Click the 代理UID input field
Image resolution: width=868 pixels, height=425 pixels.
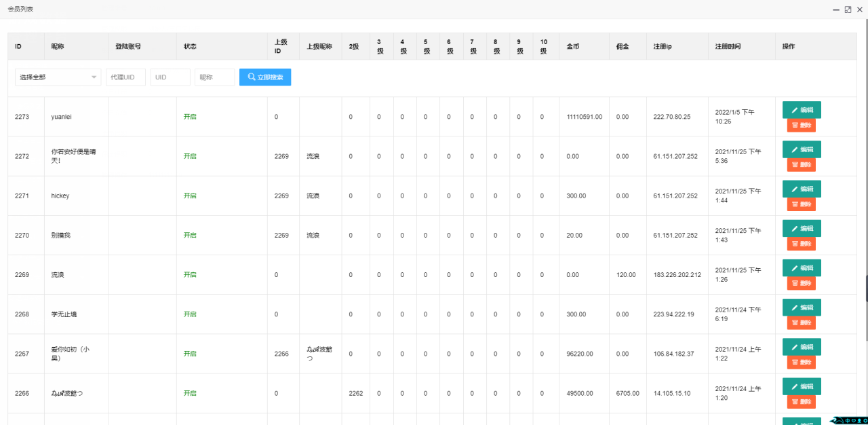click(x=125, y=77)
